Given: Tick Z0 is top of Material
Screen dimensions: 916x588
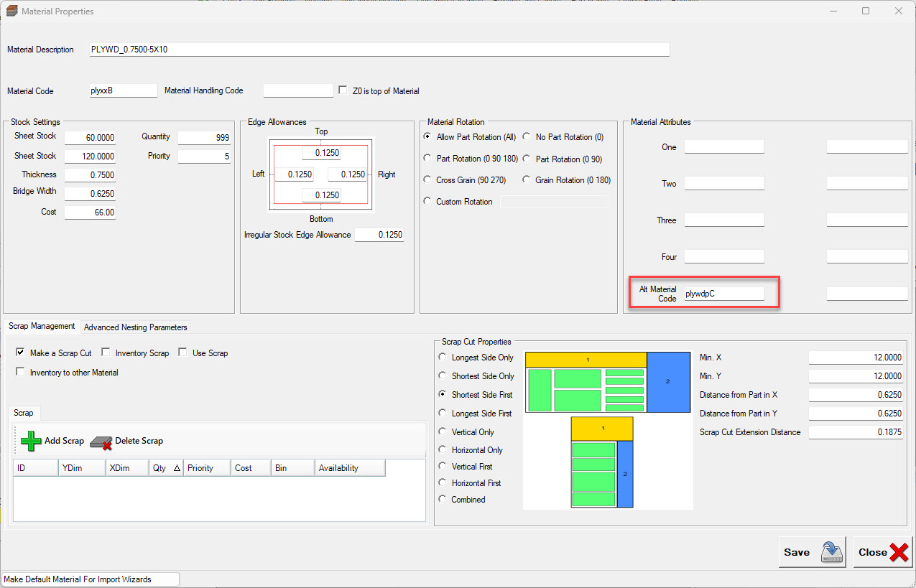Looking at the screenshot, I should click(x=343, y=91).
